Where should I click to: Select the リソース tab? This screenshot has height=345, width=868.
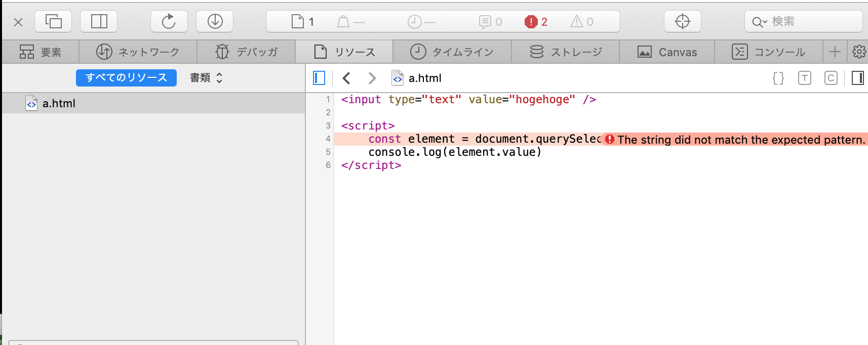pyautogui.click(x=344, y=52)
